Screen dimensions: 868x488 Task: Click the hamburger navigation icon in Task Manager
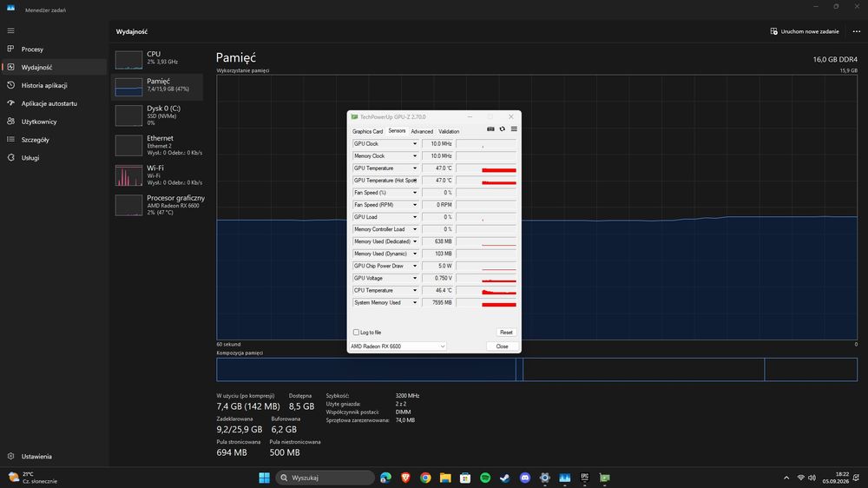[x=10, y=31]
